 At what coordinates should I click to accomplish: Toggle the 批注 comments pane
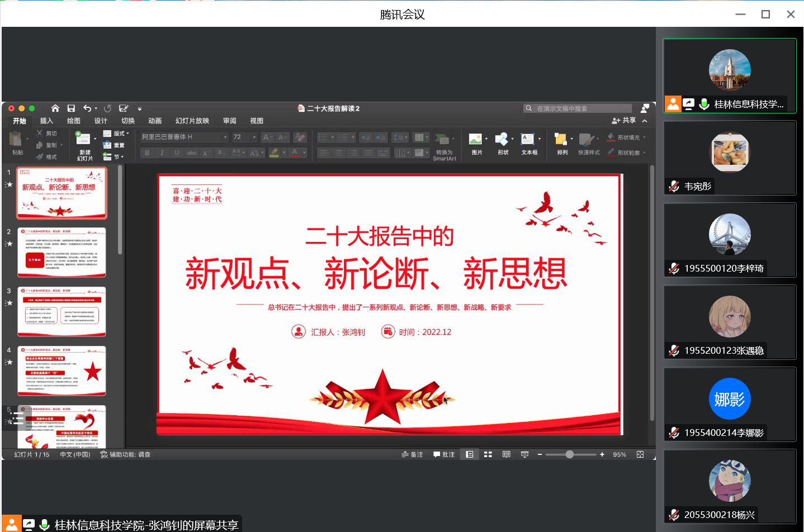[444, 454]
